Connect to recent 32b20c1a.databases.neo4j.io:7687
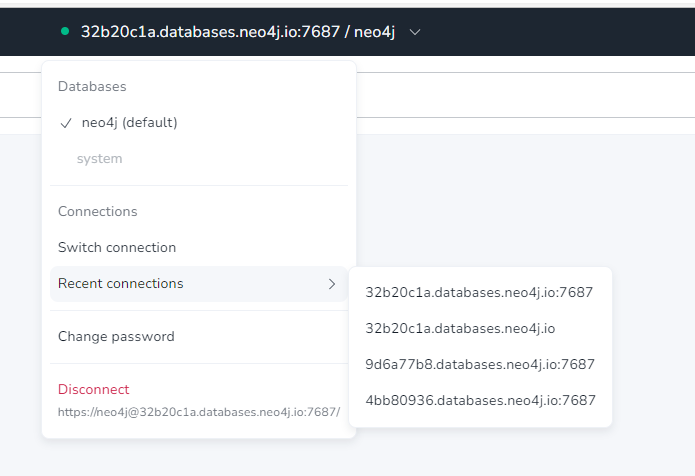The height and width of the screenshot is (476, 695). pos(479,293)
